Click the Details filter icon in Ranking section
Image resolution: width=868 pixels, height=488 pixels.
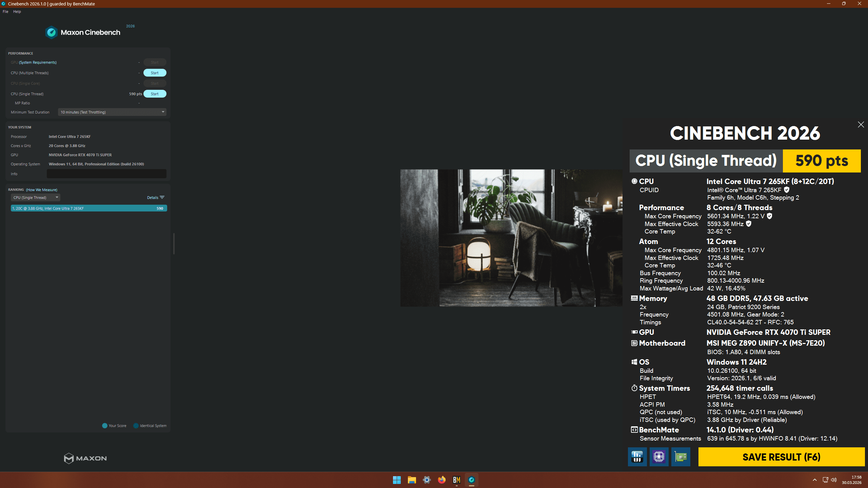pos(162,197)
